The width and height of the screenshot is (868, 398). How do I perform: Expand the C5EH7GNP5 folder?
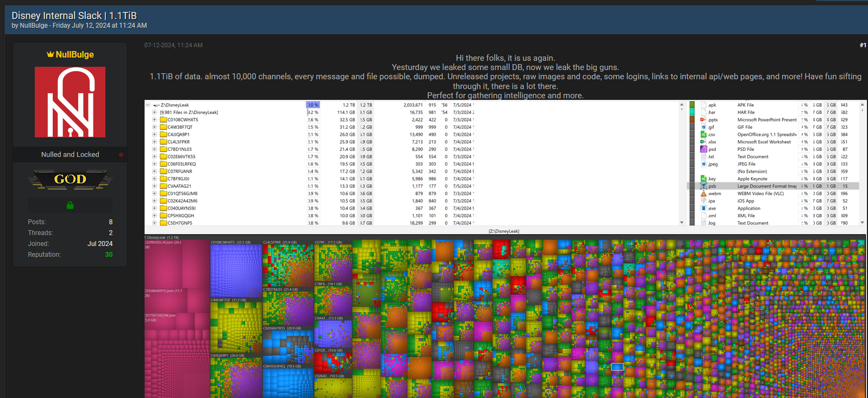[154, 223]
